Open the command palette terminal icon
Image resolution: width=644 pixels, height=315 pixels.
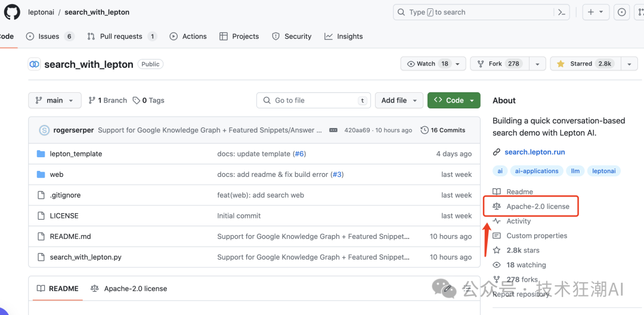561,12
